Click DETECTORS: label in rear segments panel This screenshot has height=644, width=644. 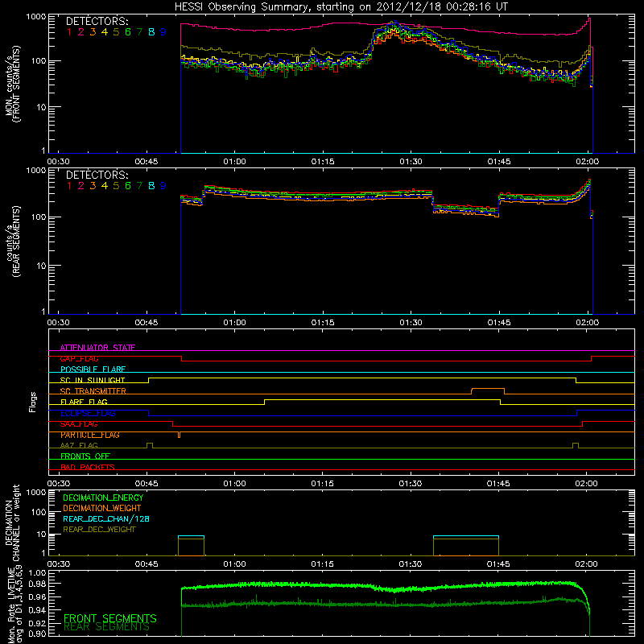click(x=97, y=175)
